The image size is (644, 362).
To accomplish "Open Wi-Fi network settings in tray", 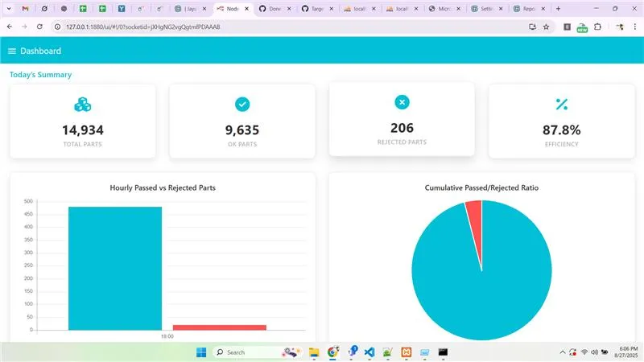I will tap(584, 352).
